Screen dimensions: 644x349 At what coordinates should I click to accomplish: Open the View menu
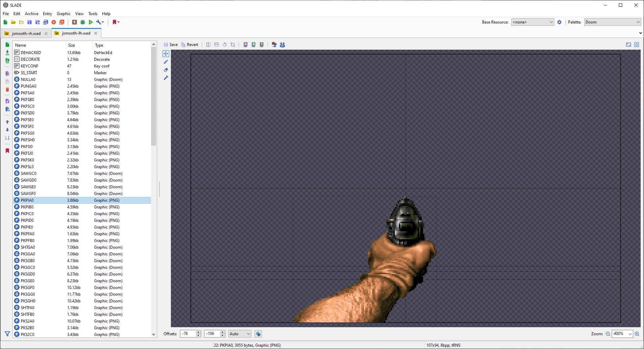[79, 14]
